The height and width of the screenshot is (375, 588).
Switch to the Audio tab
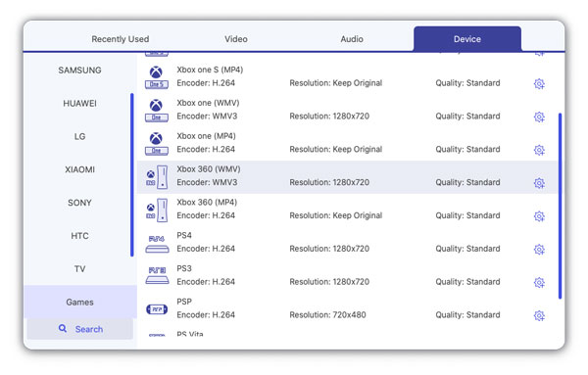[x=352, y=39]
